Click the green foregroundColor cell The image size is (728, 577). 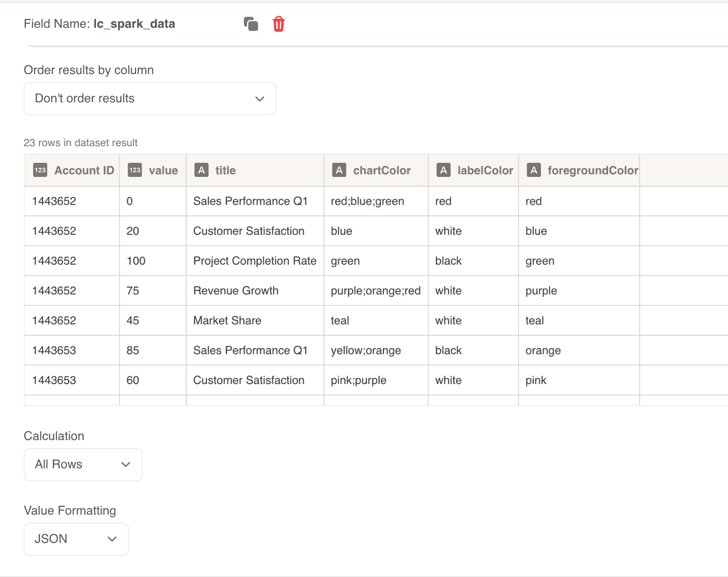[579, 261]
